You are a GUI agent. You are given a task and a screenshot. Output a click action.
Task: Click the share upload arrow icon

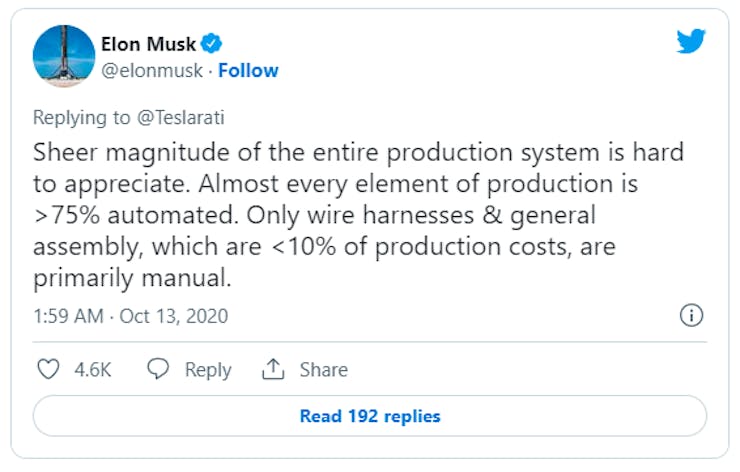pos(273,369)
